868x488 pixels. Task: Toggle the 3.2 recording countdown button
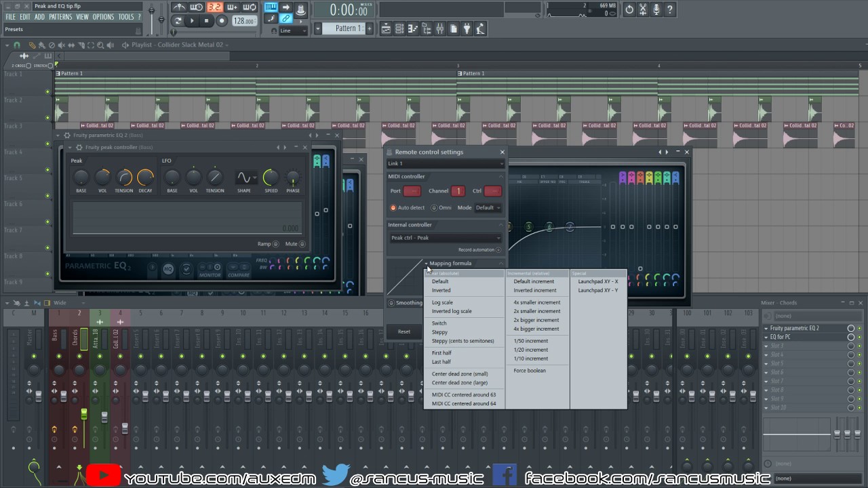click(x=214, y=7)
